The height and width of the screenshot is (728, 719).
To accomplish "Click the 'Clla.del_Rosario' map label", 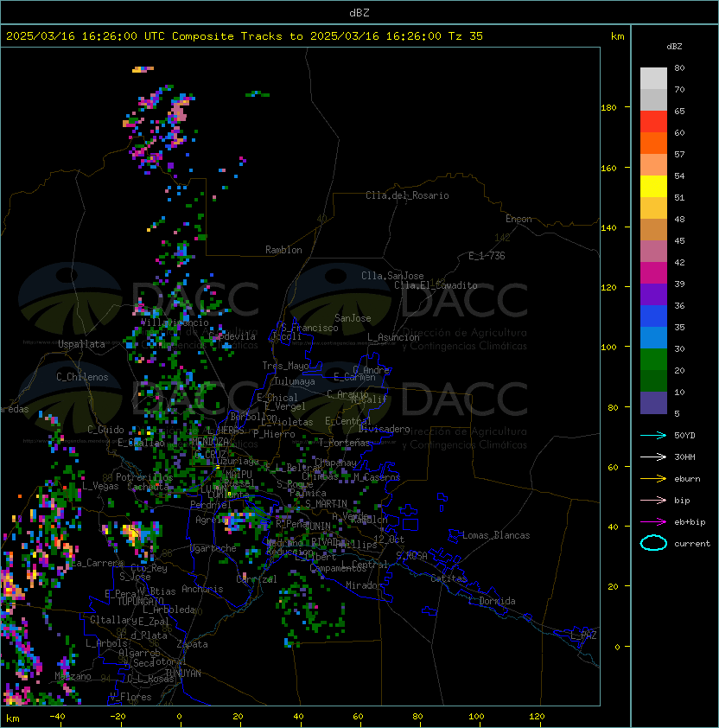I will (x=407, y=195).
